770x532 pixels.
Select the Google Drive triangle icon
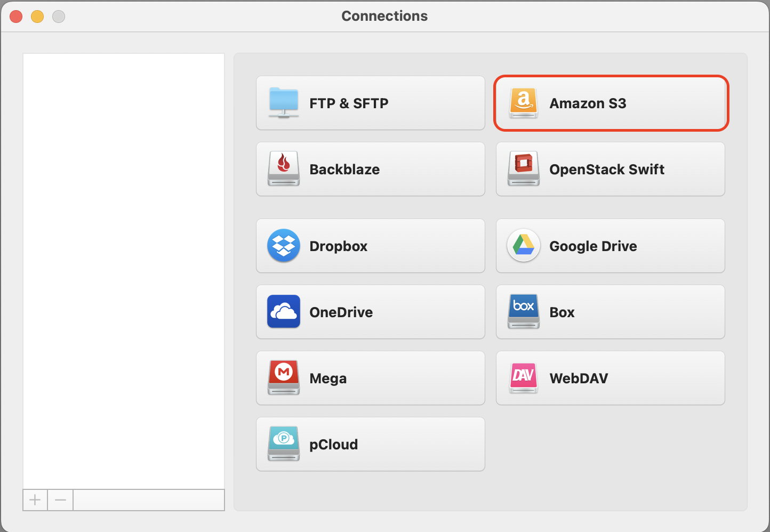(524, 246)
